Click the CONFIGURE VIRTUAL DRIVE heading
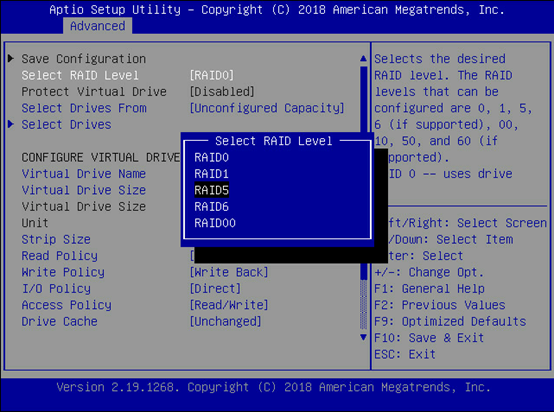 (x=101, y=157)
